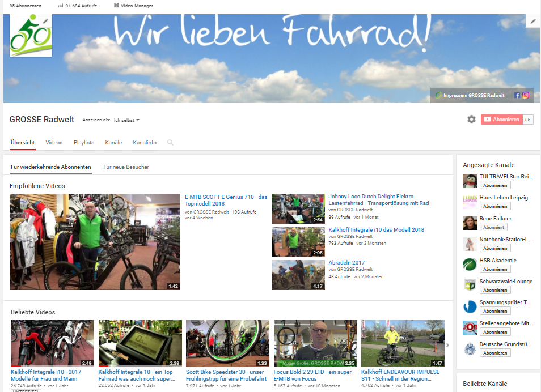
Task: Open 'E-MTB SCOTT E Genius 710' title link
Action: point(226,201)
